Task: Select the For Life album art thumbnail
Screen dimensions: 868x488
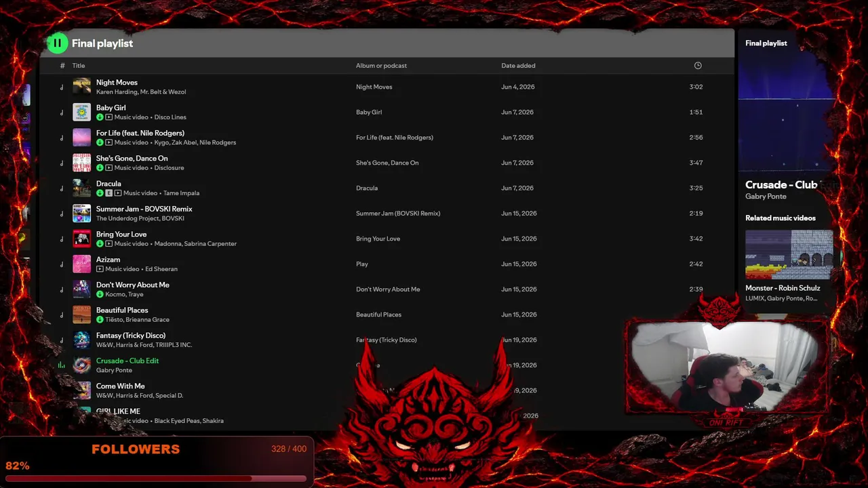Action: (81, 138)
